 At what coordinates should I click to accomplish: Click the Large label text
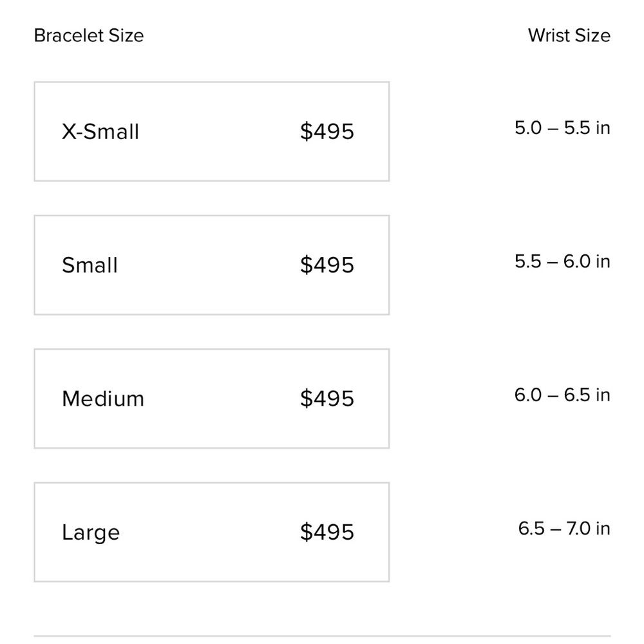coord(91,533)
